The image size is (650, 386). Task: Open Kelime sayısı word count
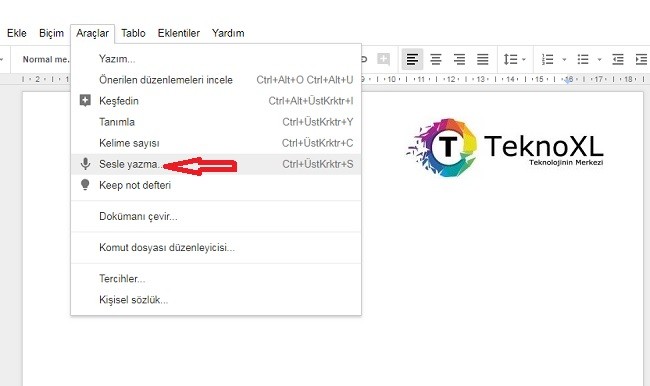point(216,143)
